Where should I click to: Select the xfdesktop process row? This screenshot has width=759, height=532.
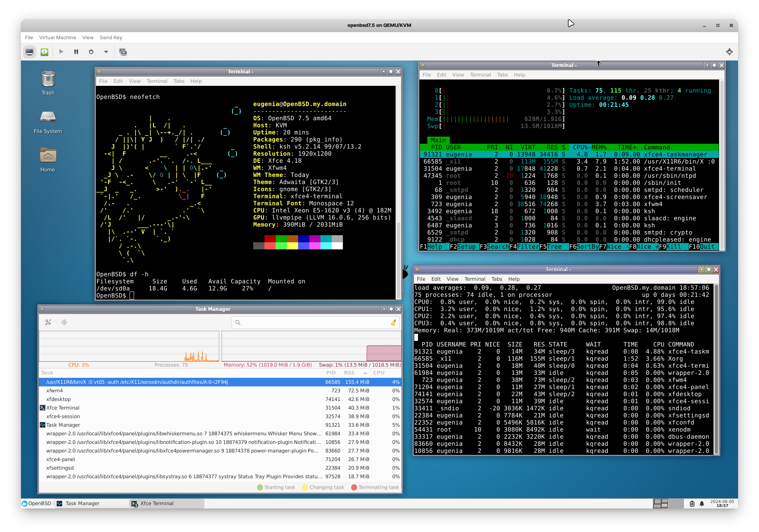tap(220, 399)
